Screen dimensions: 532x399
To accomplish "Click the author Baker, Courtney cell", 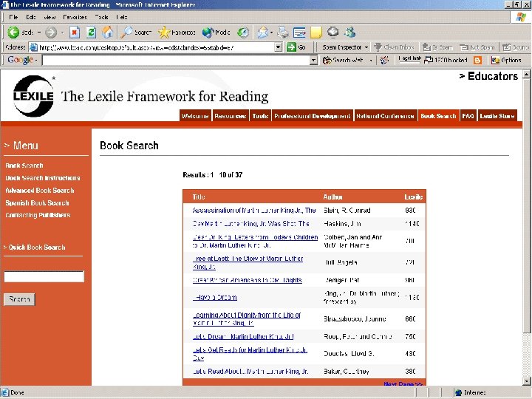I will pyautogui.click(x=347, y=372).
